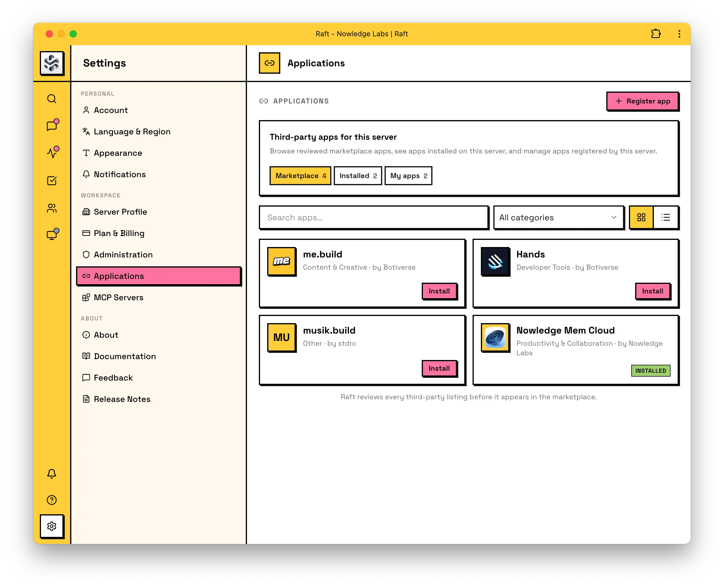Screen dimensions: 724x588
Task: Open Language & Region settings
Action: click(158, 131)
